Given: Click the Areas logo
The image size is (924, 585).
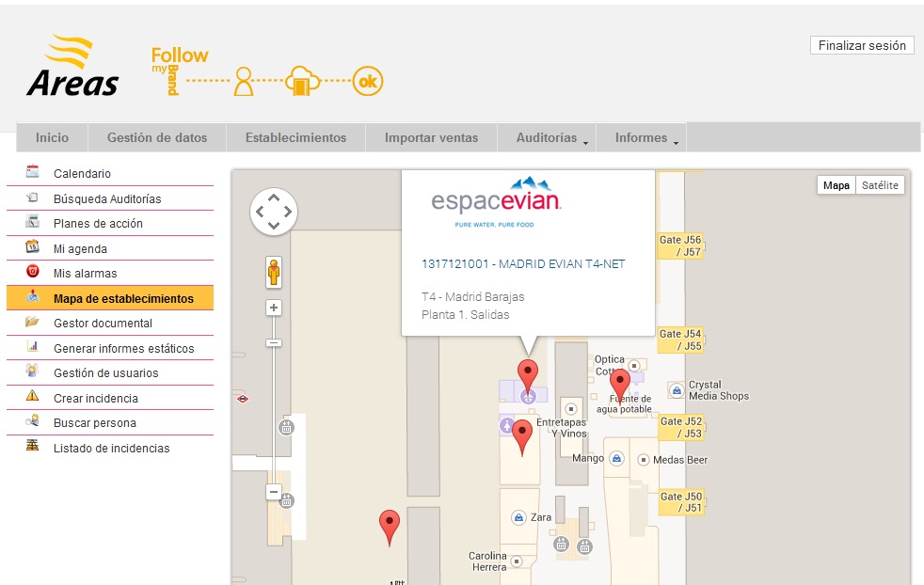Looking at the screenshot, I should click(72, 66).
